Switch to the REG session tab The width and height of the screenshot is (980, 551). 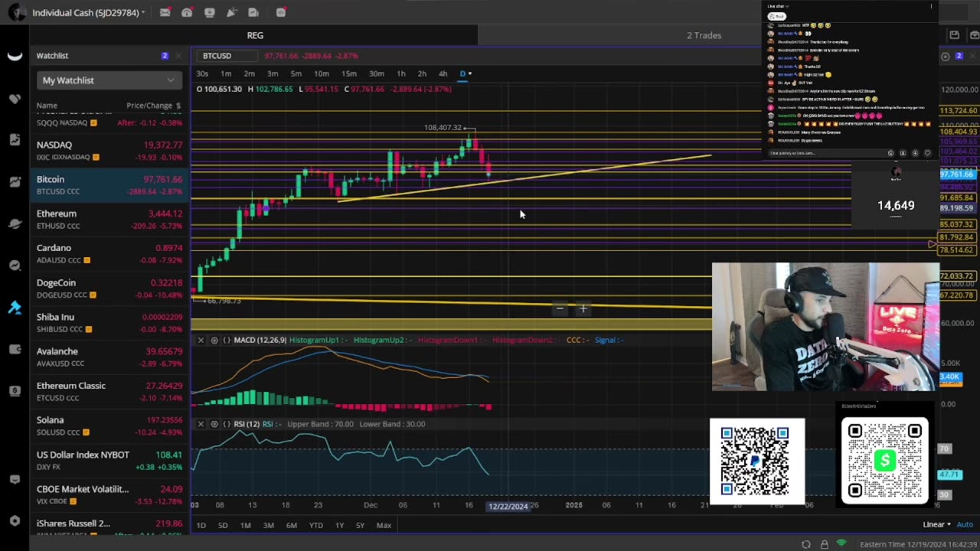(255, 35)
